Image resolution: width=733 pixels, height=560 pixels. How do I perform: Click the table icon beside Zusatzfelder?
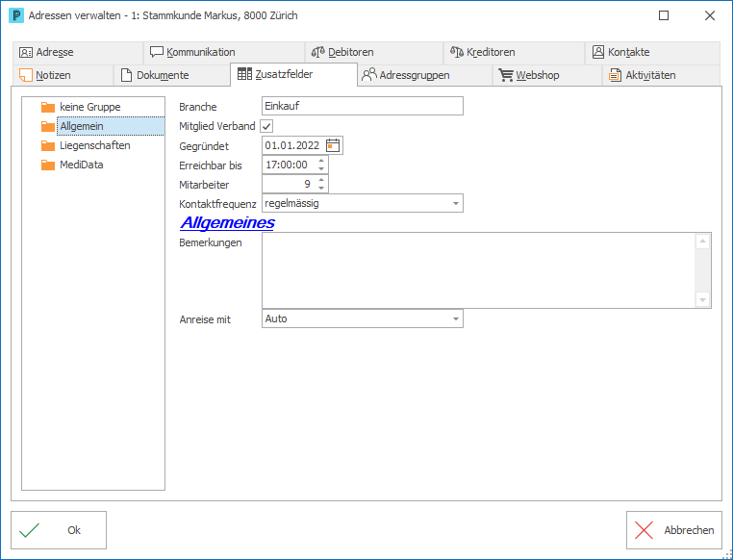click(244, 74)
